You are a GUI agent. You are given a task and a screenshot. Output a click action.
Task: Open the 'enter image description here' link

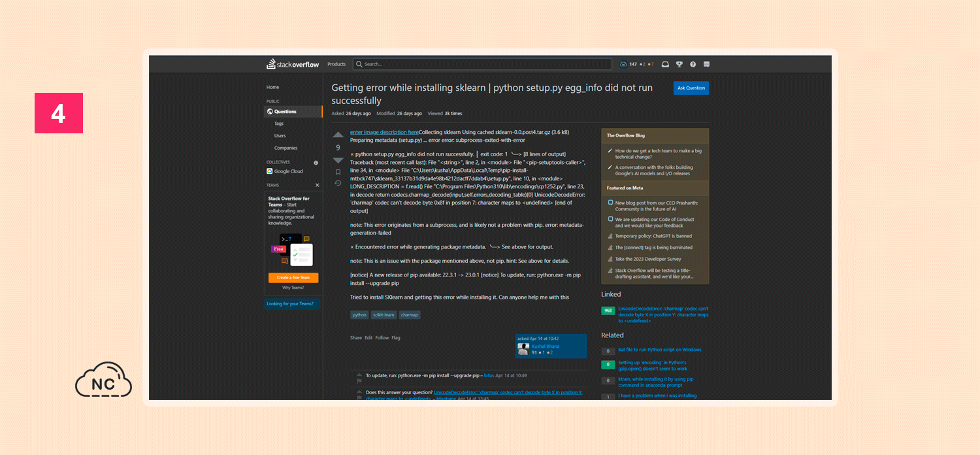point(384,132)
